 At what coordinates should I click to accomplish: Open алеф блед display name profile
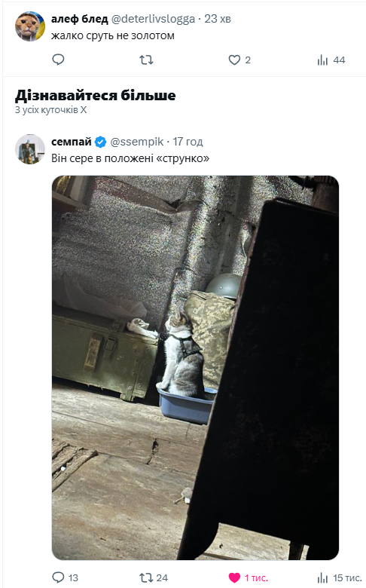coord(79,19)
